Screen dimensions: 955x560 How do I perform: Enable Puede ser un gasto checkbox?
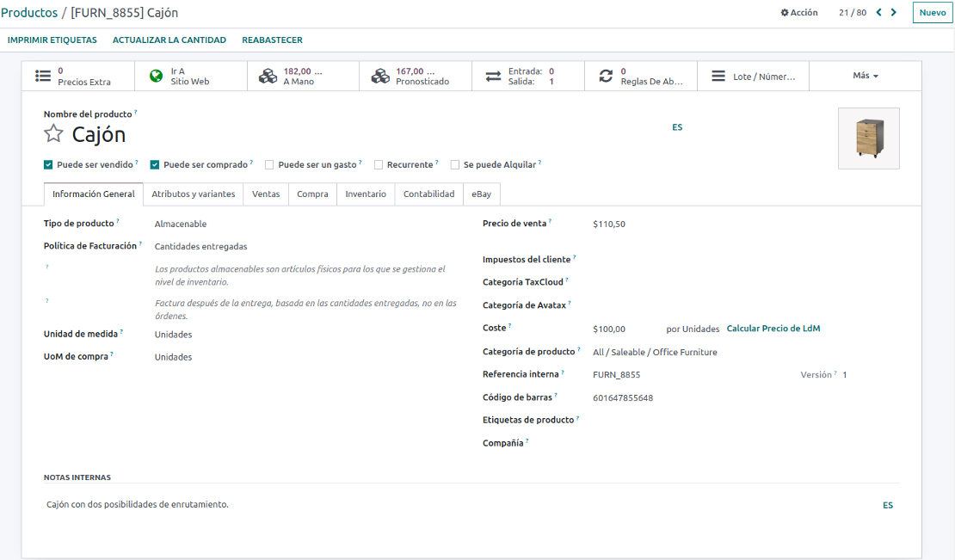pyautogui.click(x=269, y=164)
